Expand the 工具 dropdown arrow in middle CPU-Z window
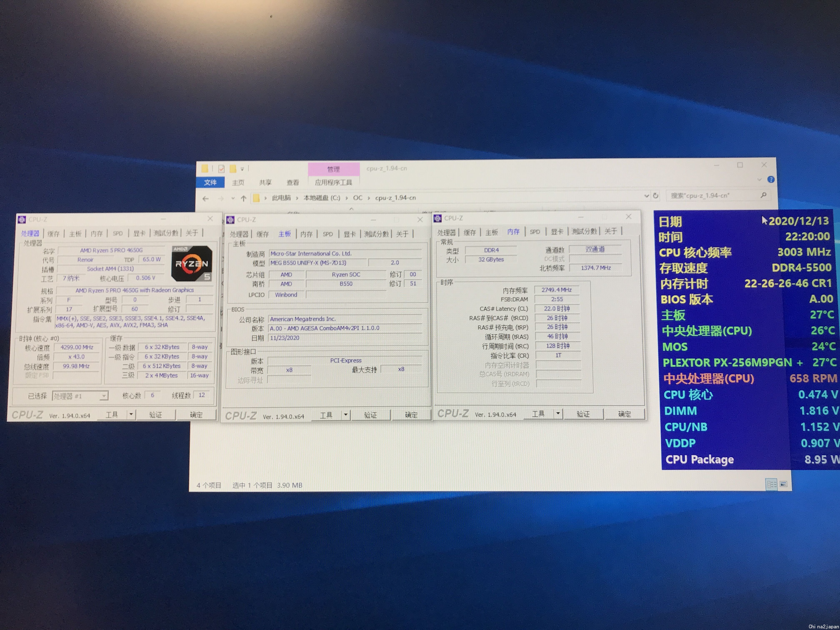Image resolution: width=840 pixels, height=630 pixels. click(346, 415)
